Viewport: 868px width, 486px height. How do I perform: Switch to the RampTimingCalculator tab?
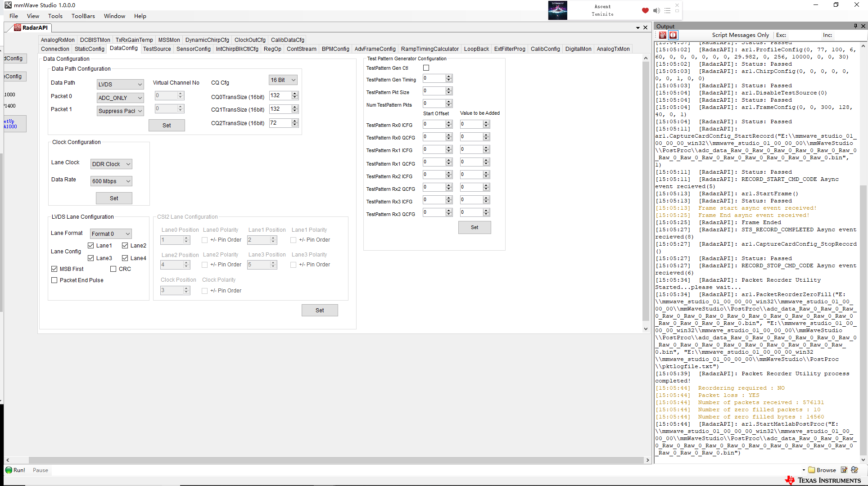[x=430, y=49]
